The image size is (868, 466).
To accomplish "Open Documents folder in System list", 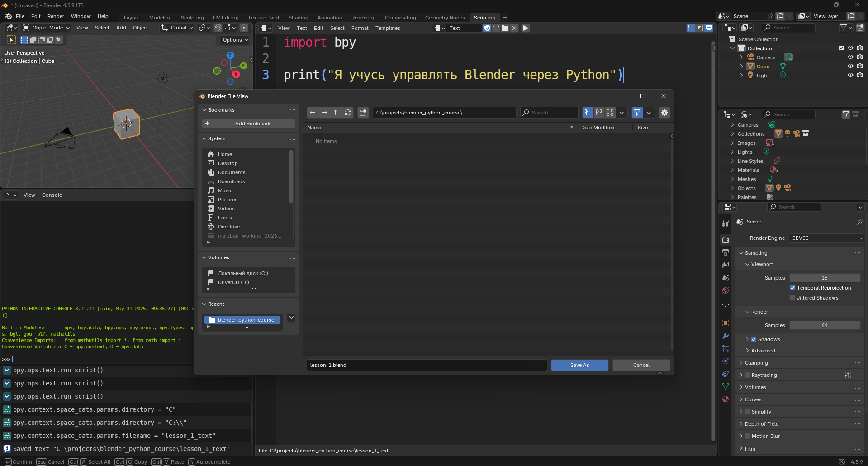I will [232, 172].
